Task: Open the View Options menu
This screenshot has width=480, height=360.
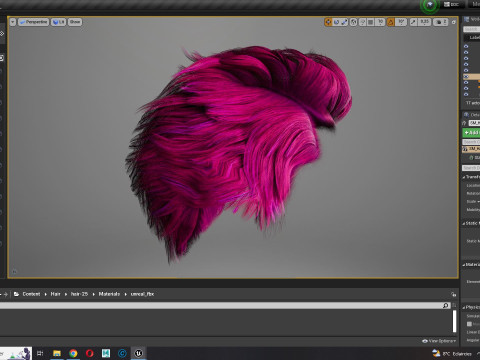Action: coord(439,341)
